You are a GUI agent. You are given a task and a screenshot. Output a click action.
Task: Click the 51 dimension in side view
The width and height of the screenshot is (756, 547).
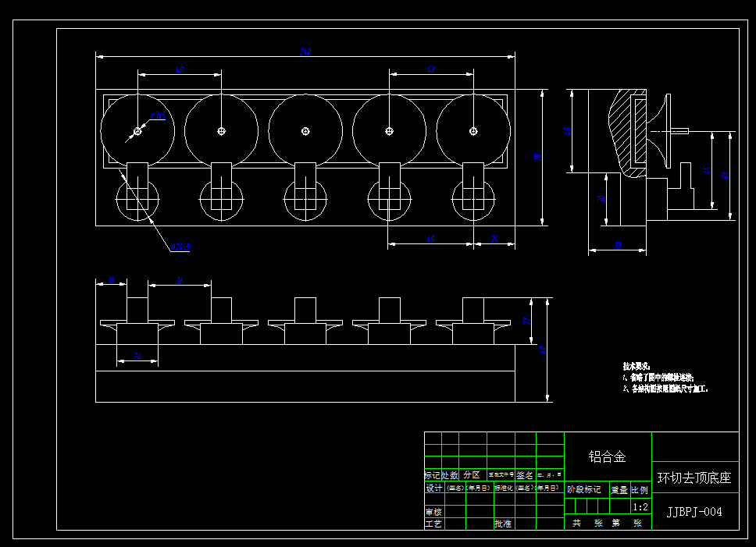(725, 176)
